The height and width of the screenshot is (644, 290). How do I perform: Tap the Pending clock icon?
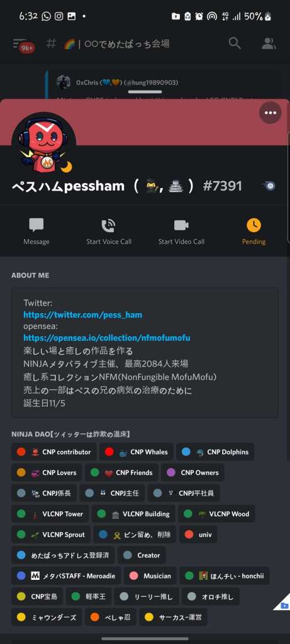point(254,225)
